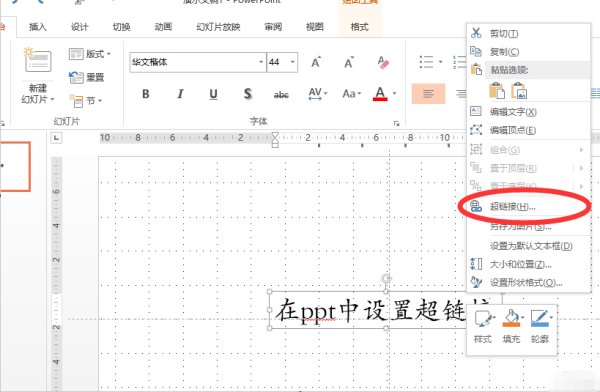Click the Reset (重置) slide button
The image size is (600, 392).
[86, 77]
